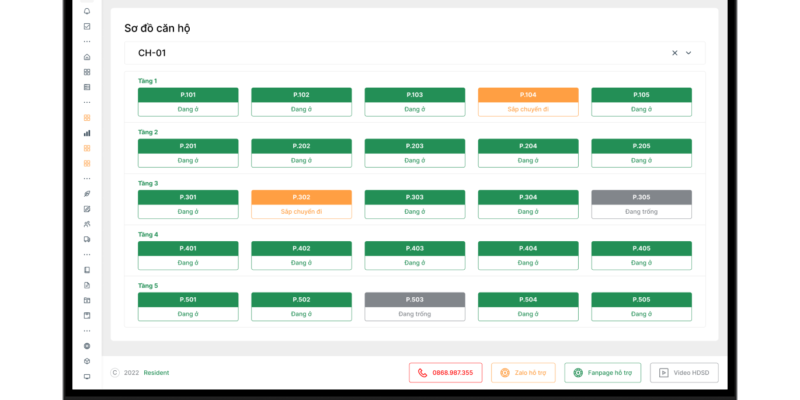The height and width of the screenshot is (400, 800).
Task: Select the truck icon in sidebar
Action: click(87, 239)
